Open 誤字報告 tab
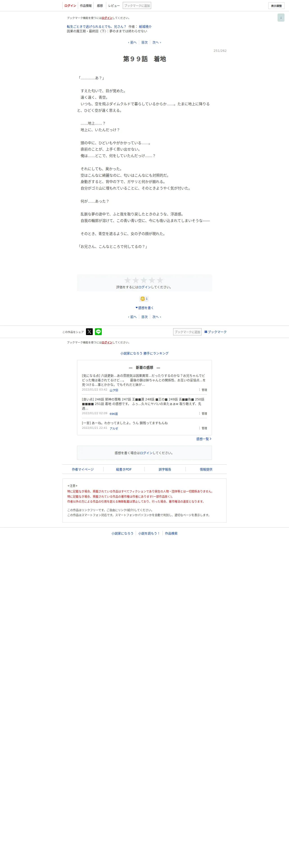 (x=165, y=469)
